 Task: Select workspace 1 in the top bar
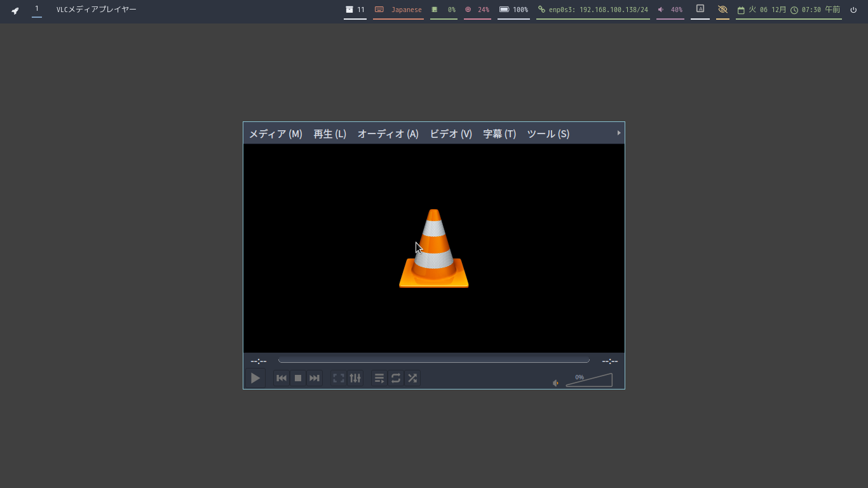[37, 9]
